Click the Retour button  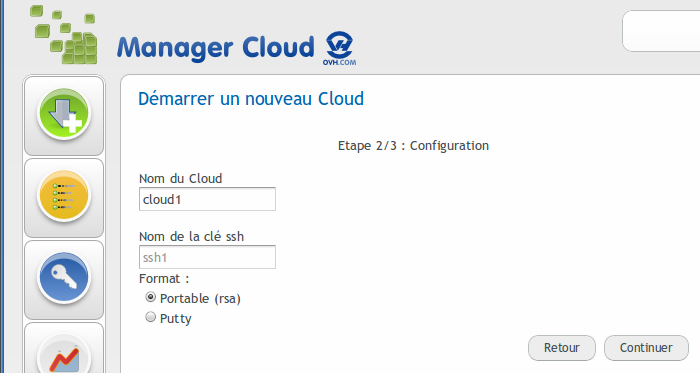[562, 348]
